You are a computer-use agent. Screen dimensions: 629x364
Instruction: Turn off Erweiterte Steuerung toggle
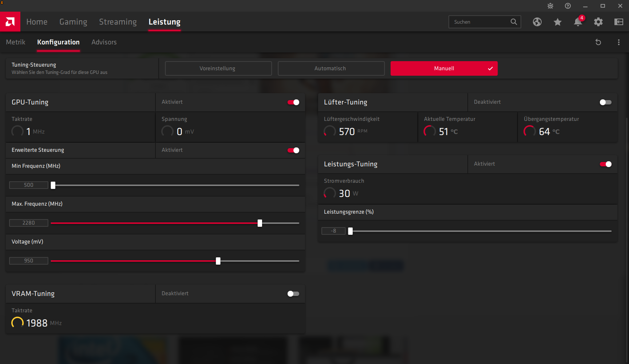pos(293,150)
